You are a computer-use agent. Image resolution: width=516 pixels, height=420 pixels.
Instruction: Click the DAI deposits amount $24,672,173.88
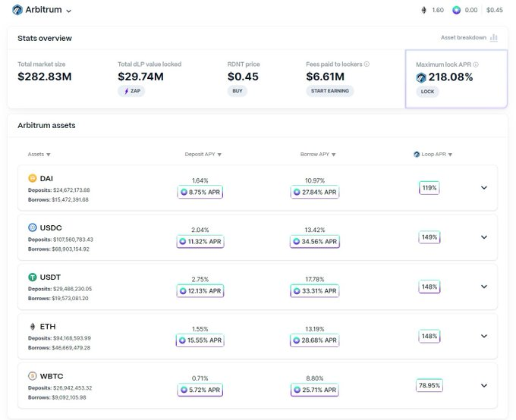point(71,190)
